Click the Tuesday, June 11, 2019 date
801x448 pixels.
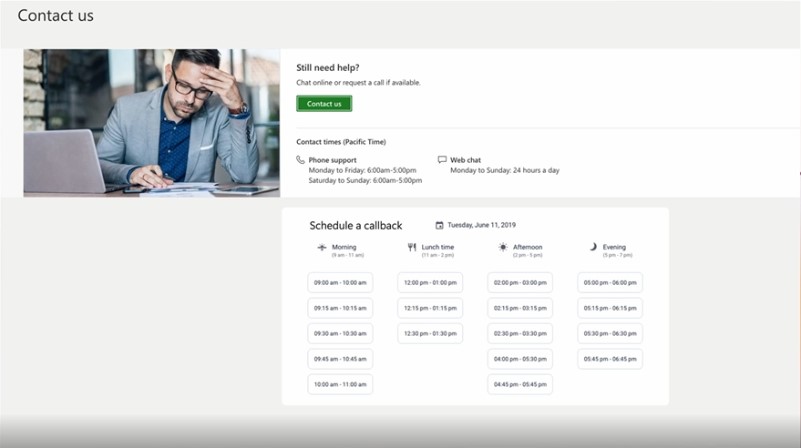click(482, 225)
